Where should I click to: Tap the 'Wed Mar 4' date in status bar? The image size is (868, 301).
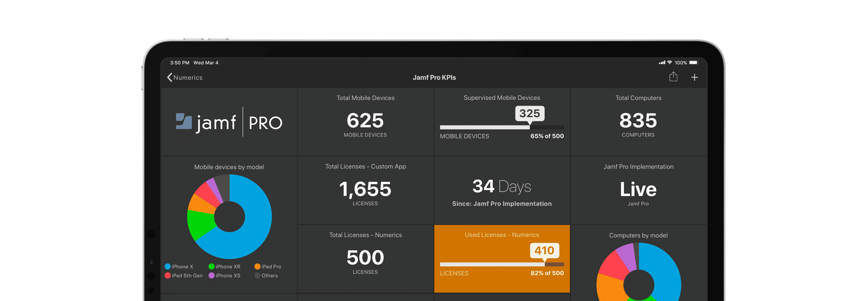[206, 63]
